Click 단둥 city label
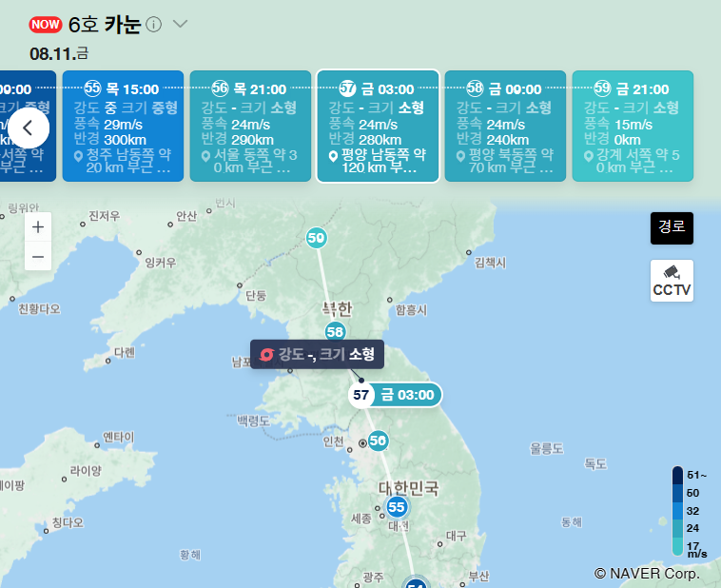The width and height of the screenshot is (721, 588). tap(256, 295)
